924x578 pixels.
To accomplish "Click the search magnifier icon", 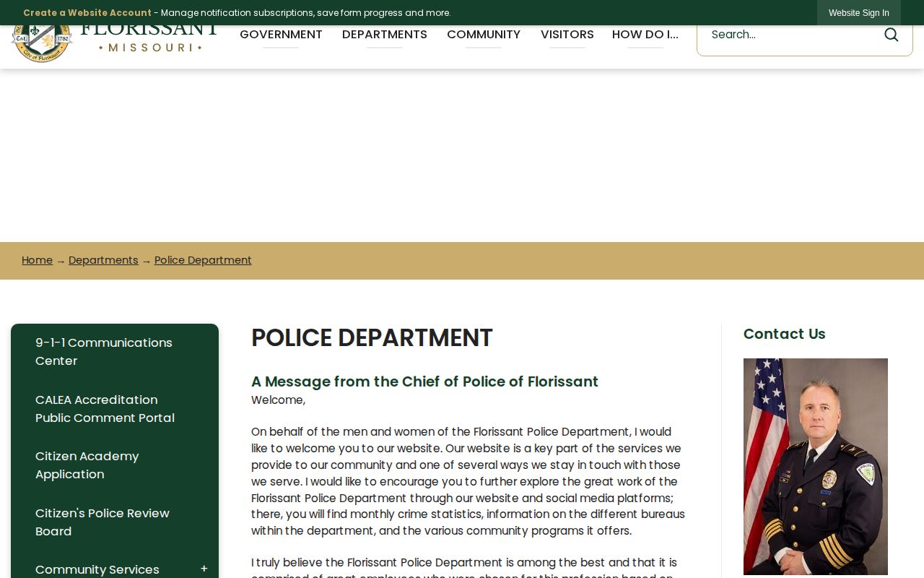I will [x=892, y=35].
